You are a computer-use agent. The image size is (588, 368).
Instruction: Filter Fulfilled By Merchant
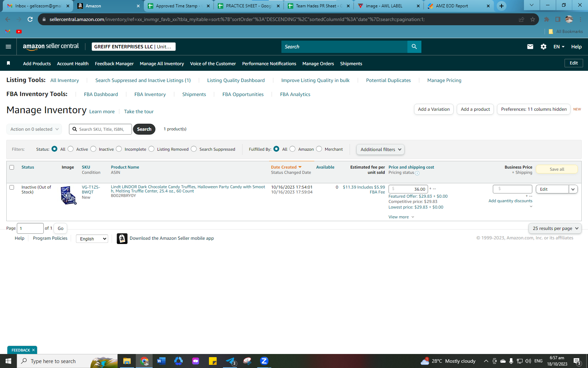[319, 149]
